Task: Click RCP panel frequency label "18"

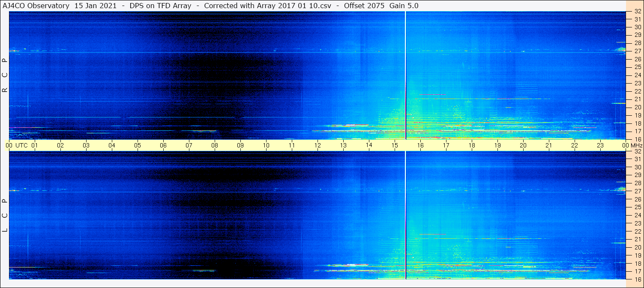Action: click(638, 123)
